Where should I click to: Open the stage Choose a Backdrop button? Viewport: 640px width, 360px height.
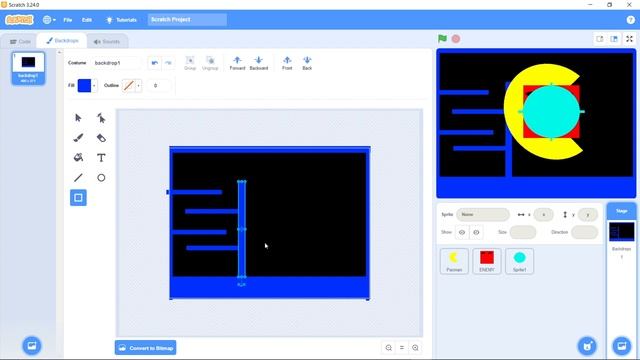[622, 346]
